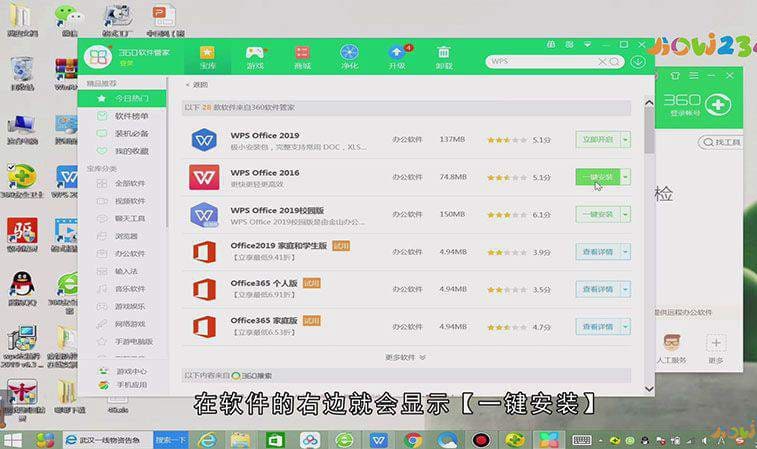The image size is (757, 449).
Task: Click the 登录 link under 360软件管家 title
Action: point(126,63)
